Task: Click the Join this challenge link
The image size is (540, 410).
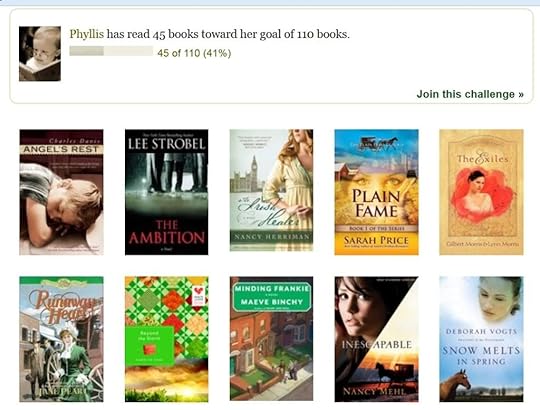Action: (470, 94)
